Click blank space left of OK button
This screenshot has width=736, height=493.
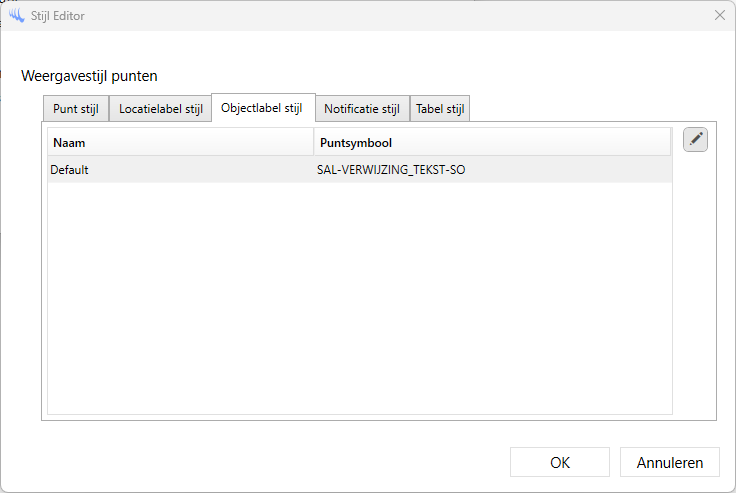(300, 462)
